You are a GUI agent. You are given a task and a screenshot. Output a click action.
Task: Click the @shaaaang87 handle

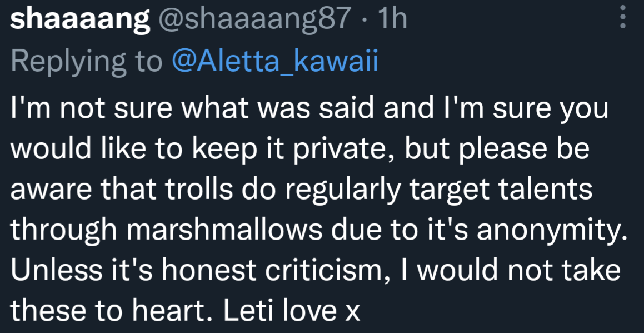click(255, 20)
